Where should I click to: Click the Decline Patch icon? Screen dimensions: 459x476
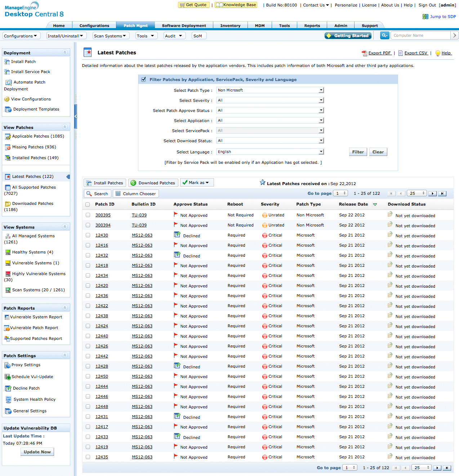pyautogui.click(x=8, y=389)
